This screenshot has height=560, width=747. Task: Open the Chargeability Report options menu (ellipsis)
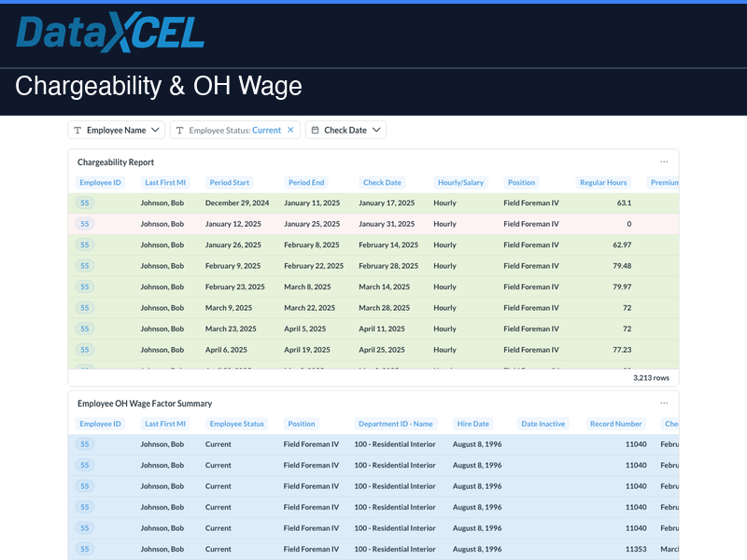(x=664, y=161)
